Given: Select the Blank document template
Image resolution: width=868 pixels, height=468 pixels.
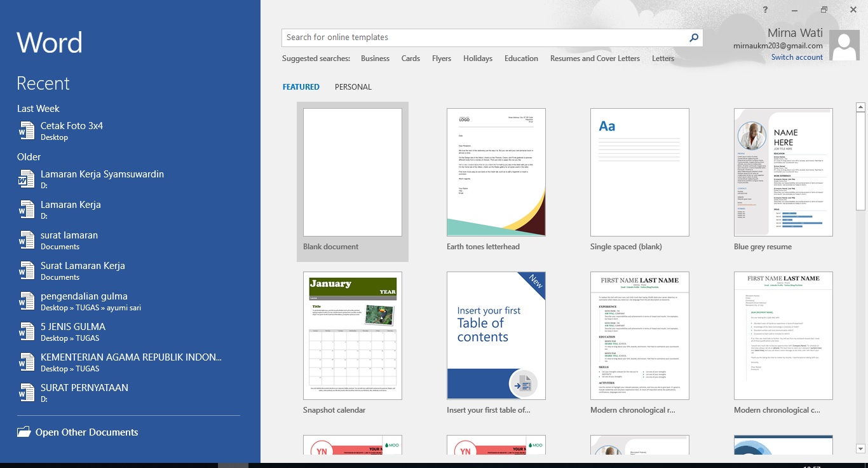Looking at the screenshot, I should coord(353,181).
